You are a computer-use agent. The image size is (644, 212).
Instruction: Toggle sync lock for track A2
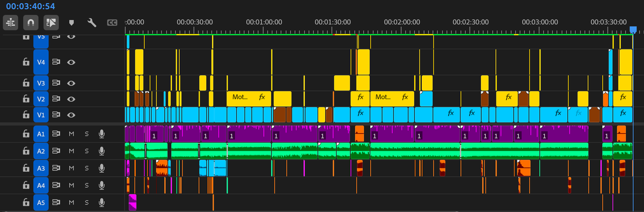[x=56, y=151]
